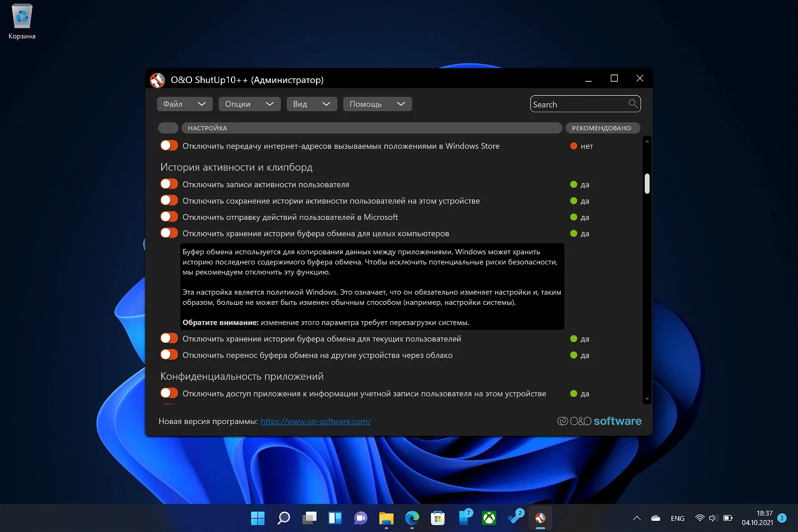The width and height of the screenshot is (798, 532).
Task: Toggle 'Отключить записи активности пользователя' switch
Action: pos(169,184)
